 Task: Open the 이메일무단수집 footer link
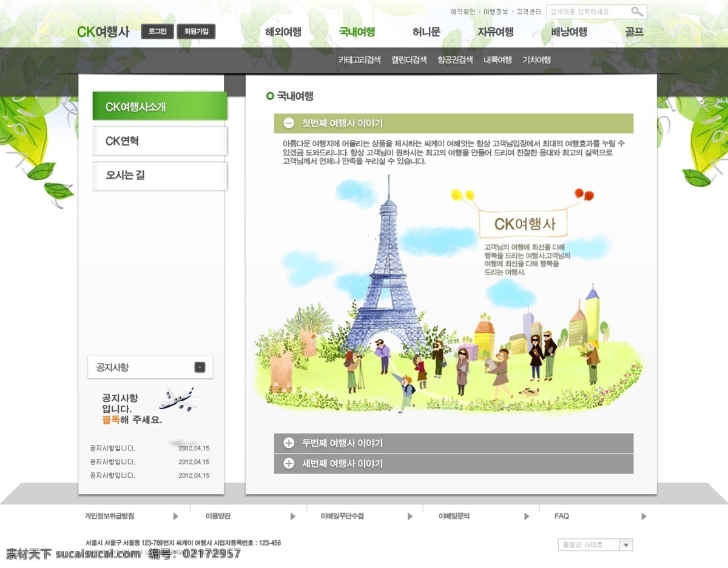click(x=342, y=516)
